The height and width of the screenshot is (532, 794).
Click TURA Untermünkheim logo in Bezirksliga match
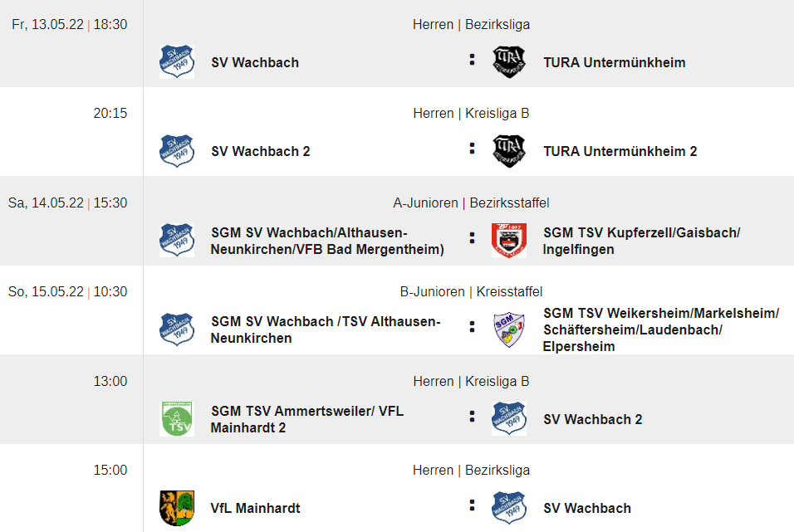click(x=509, y=62)
